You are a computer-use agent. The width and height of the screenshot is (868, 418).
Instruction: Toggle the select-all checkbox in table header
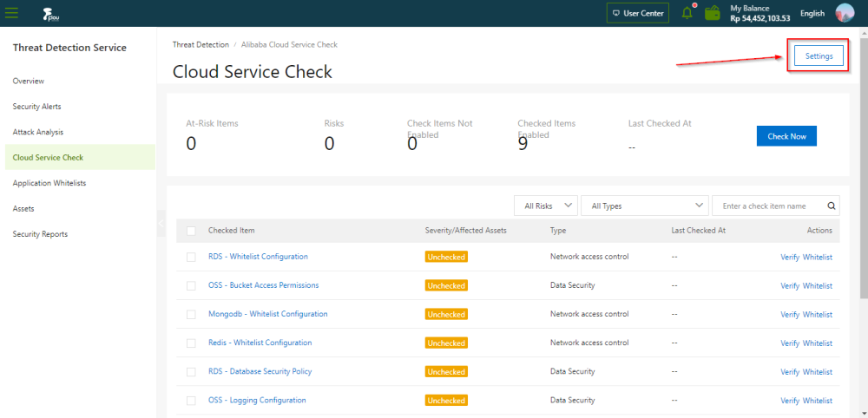(x=191, y=232)
